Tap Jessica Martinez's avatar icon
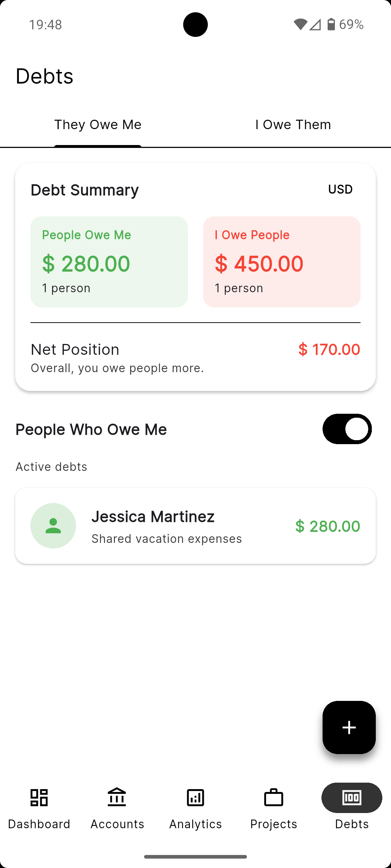Viewport: 391px width, 868px height. [53, 526]
